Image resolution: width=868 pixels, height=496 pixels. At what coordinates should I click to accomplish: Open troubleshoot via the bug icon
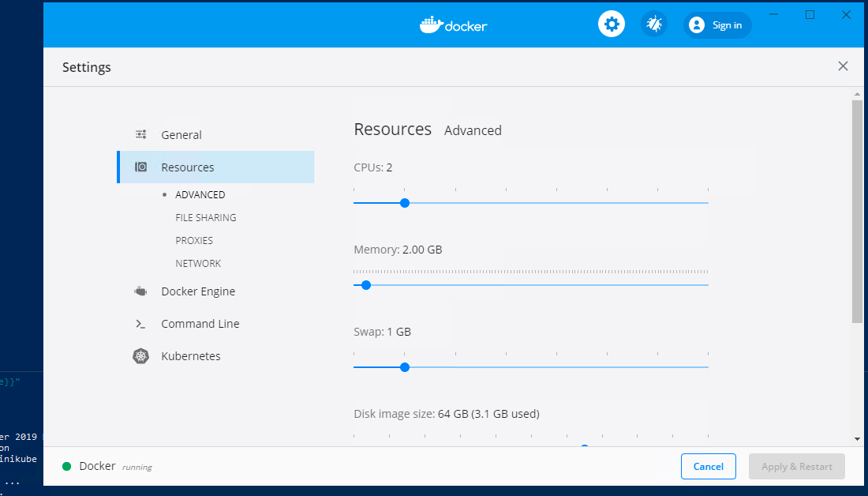pyautogui.click(x=654, y=24)
